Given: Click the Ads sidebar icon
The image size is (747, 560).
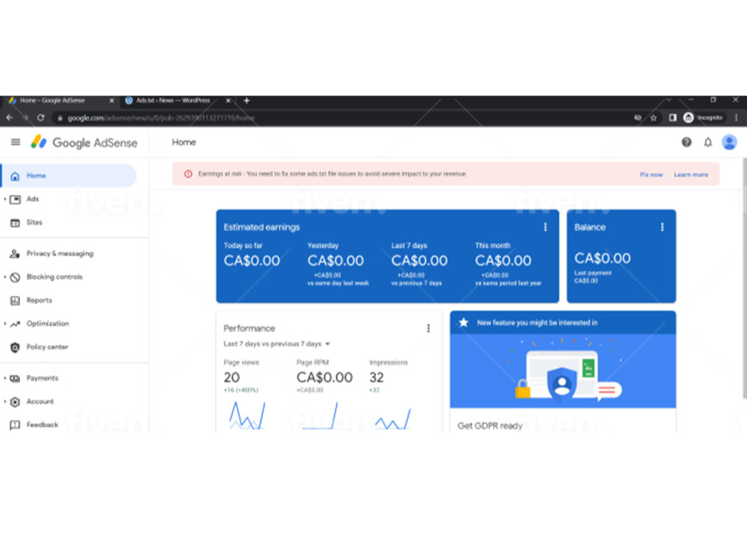Looking at the screenshot, I should pyautogui.click(x=15, y=199).
